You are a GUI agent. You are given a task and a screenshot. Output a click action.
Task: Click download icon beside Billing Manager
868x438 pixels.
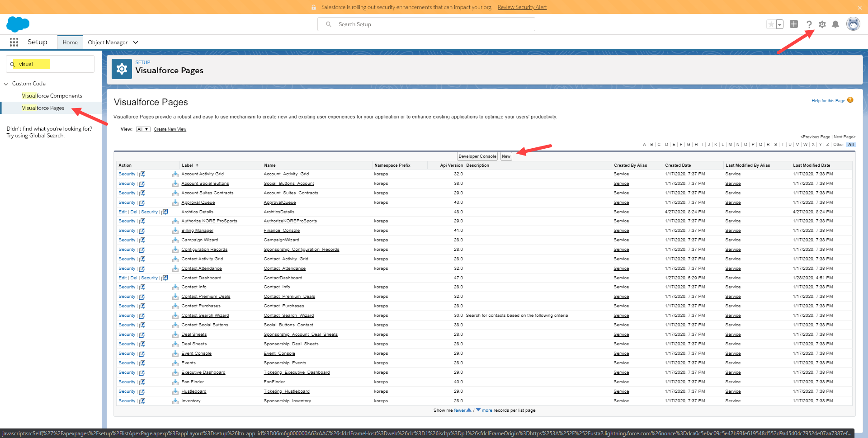175,231
